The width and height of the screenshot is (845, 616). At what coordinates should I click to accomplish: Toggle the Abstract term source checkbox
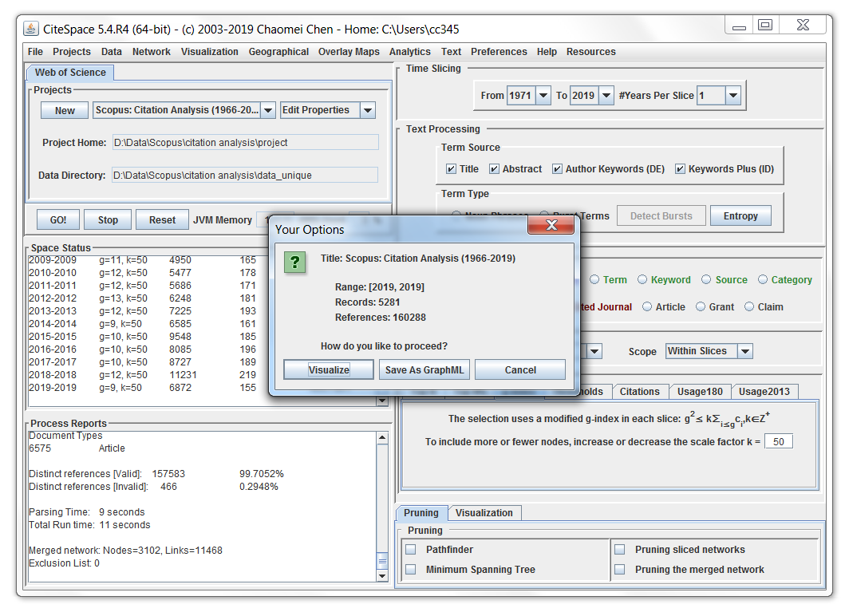point(494,169)
